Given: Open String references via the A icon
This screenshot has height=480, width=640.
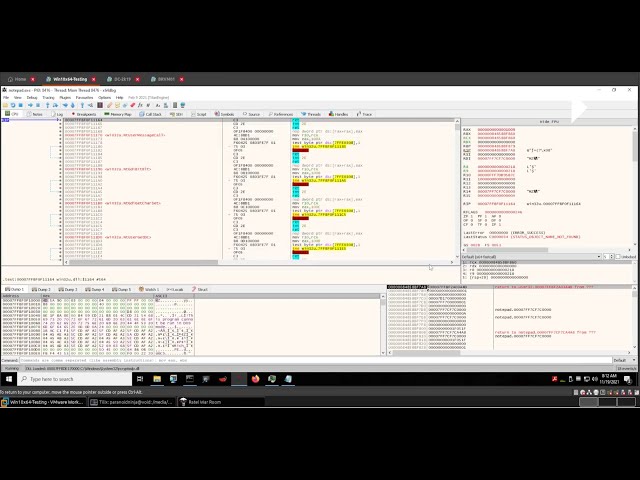Looking at the screenshot, I should point(158,105).
